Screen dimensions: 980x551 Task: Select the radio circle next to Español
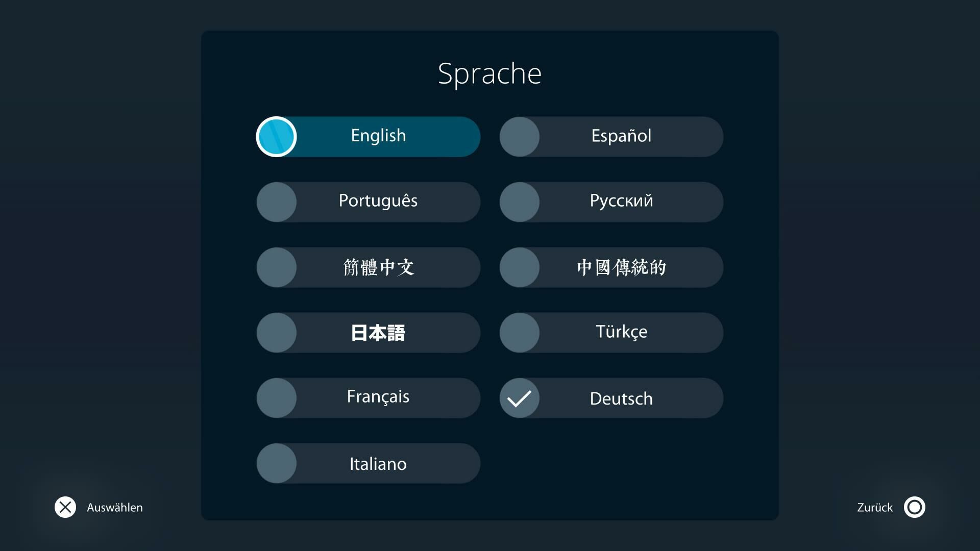pos(520,137)
